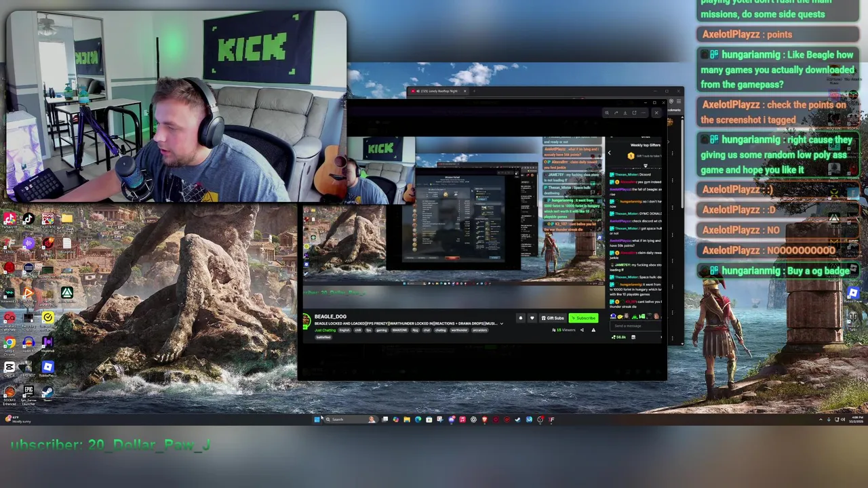Click the download icon in viewer toolbar
Screen dimensions: 868x488
tap(625, 113)
